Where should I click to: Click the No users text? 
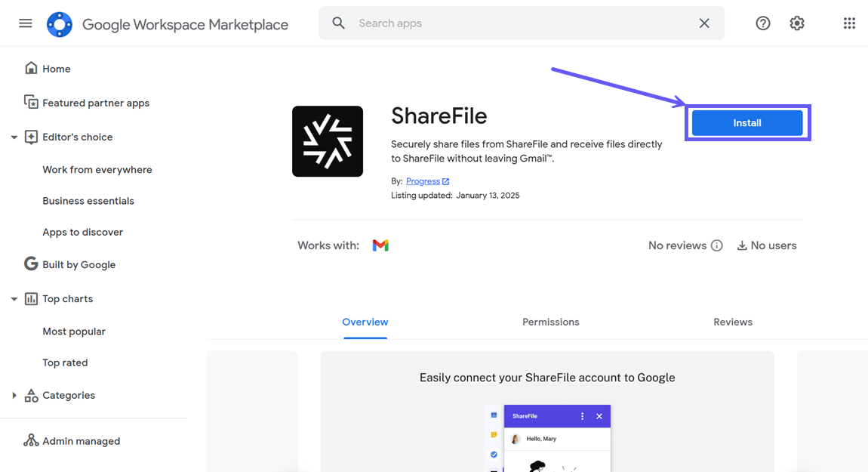click(774, 245)
